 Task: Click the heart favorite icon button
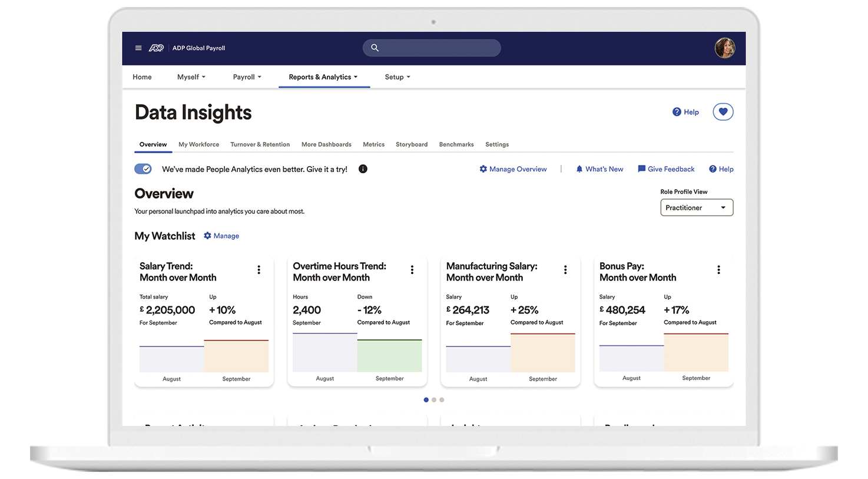coord(723,112)
